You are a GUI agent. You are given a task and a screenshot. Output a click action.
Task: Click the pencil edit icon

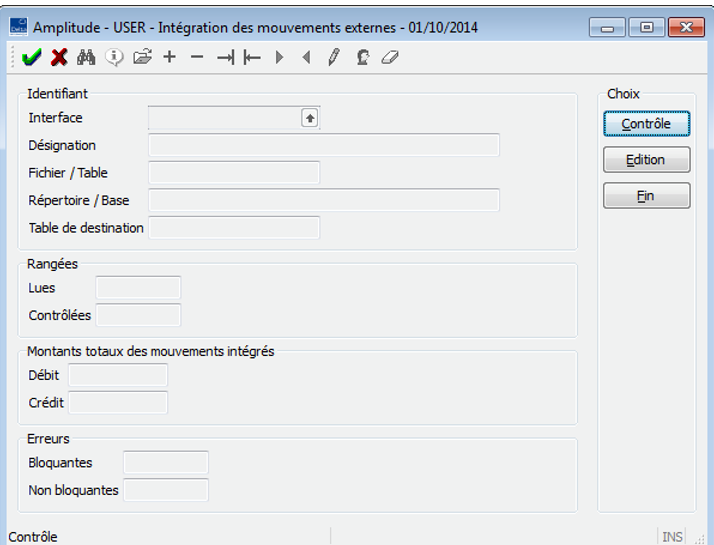coord(334,58)
